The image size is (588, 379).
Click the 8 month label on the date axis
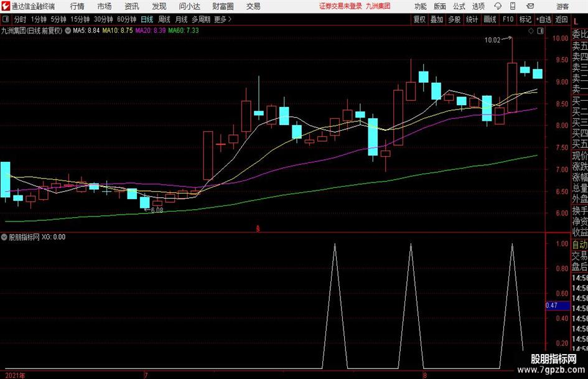coord(425,375)
